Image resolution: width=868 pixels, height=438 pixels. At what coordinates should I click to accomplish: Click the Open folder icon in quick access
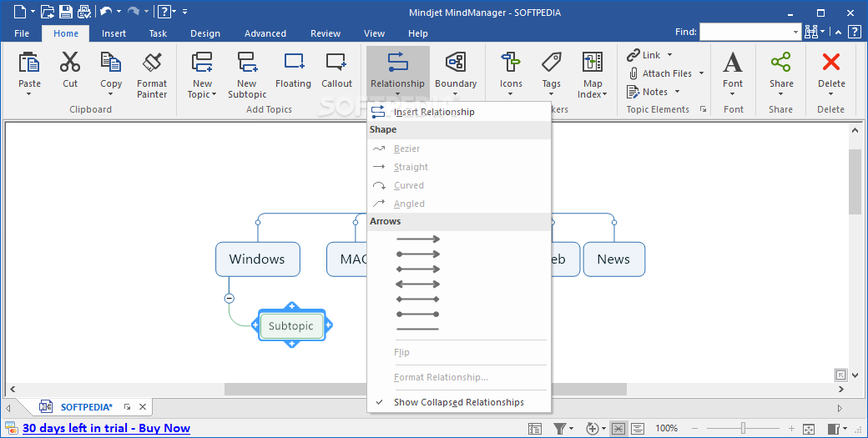point(48,11)
